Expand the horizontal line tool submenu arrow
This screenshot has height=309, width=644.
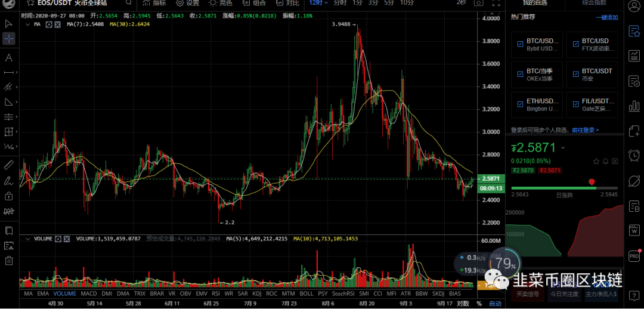click(17, 72)
